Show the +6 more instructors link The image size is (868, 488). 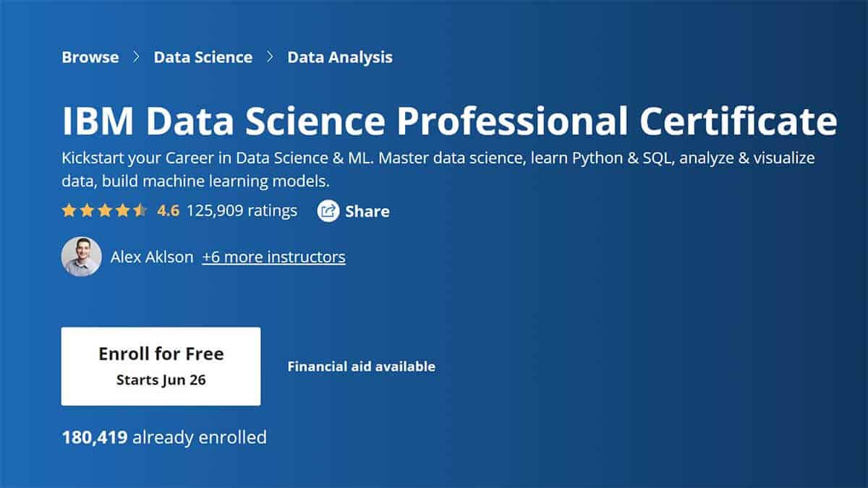273,257
